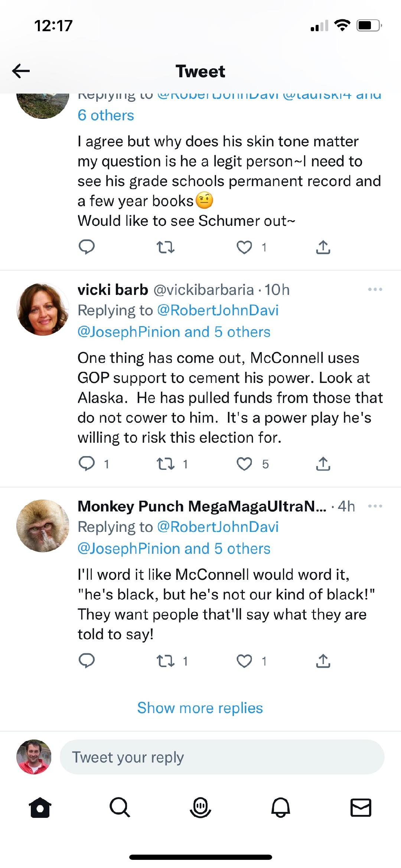Open vicki barb's profile picture
The height and width of the screenshot is (868, 401).
[x=43, y=309]
